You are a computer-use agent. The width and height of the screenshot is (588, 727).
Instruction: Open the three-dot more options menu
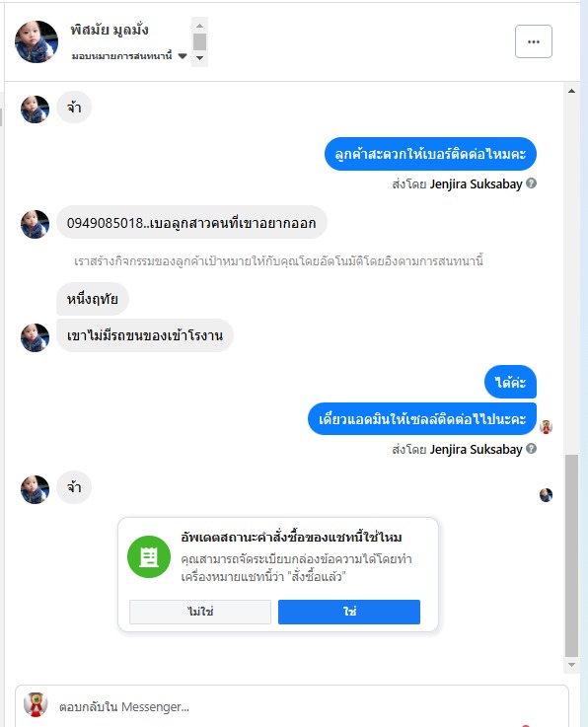(x=534, y=41)
